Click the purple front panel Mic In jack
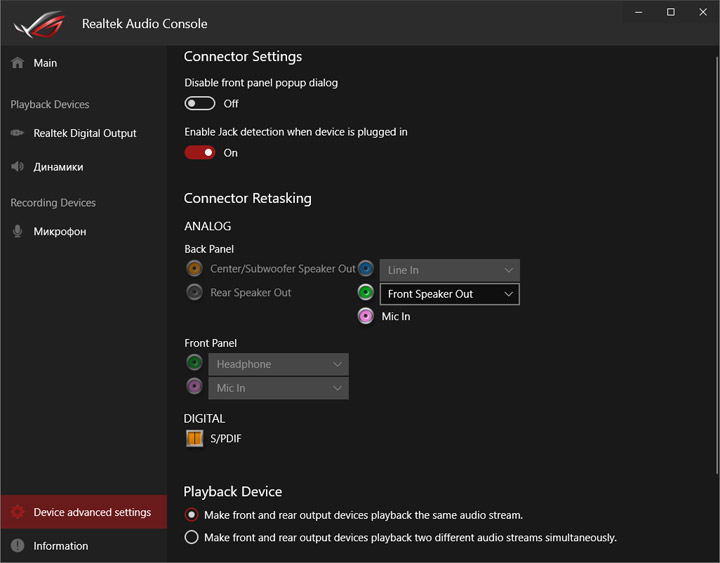This screenshot has height=563, width=720. (194, 386)
